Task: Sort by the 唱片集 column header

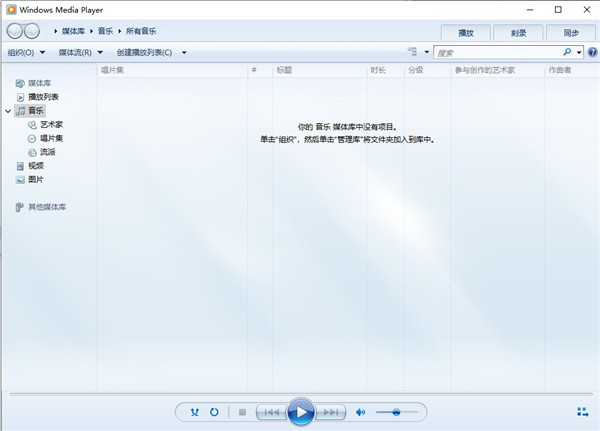Action: click(x=172, y=70)
